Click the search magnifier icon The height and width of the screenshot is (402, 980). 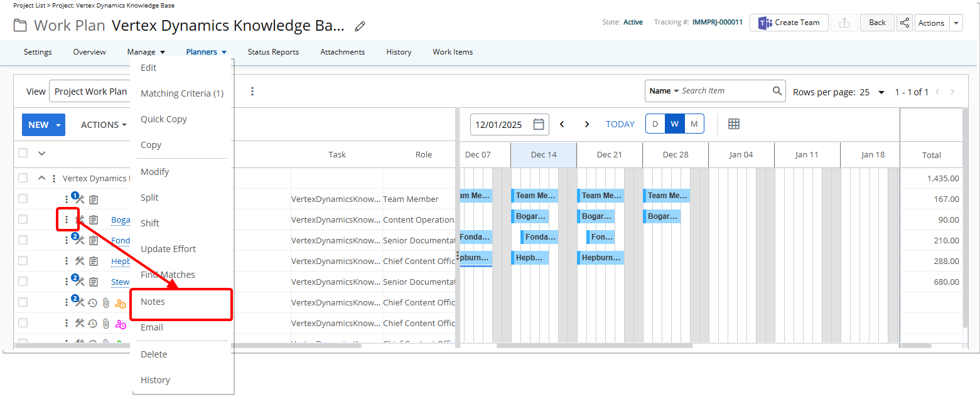point(777,91)
